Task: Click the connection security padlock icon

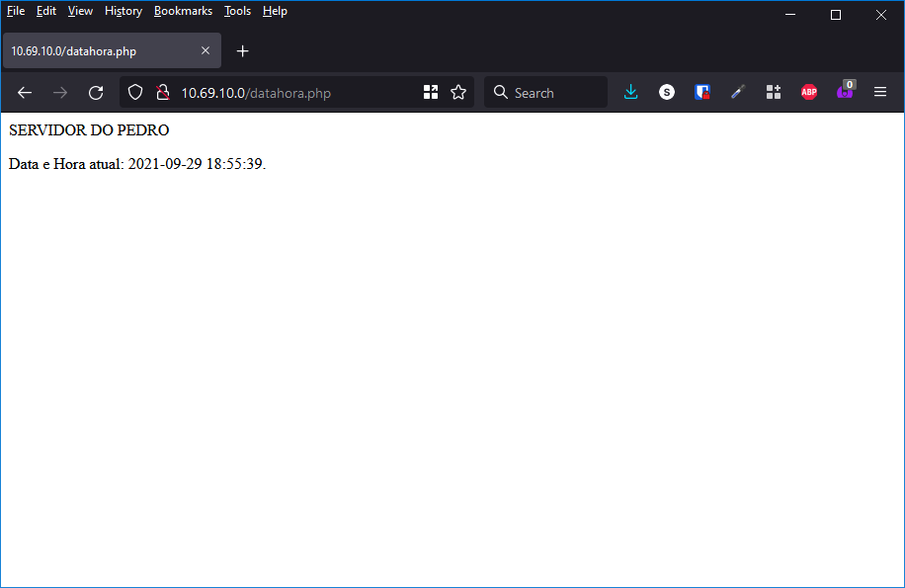Action: tap(161, 92)
